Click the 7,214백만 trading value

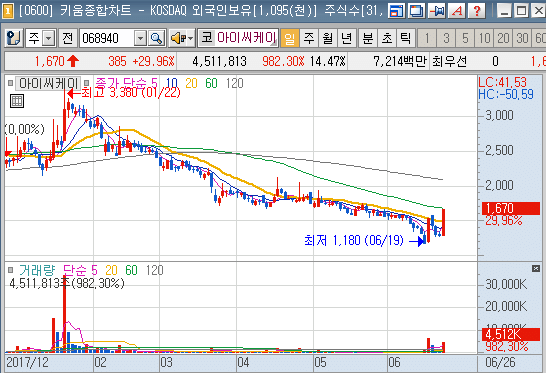pos(400,62)
